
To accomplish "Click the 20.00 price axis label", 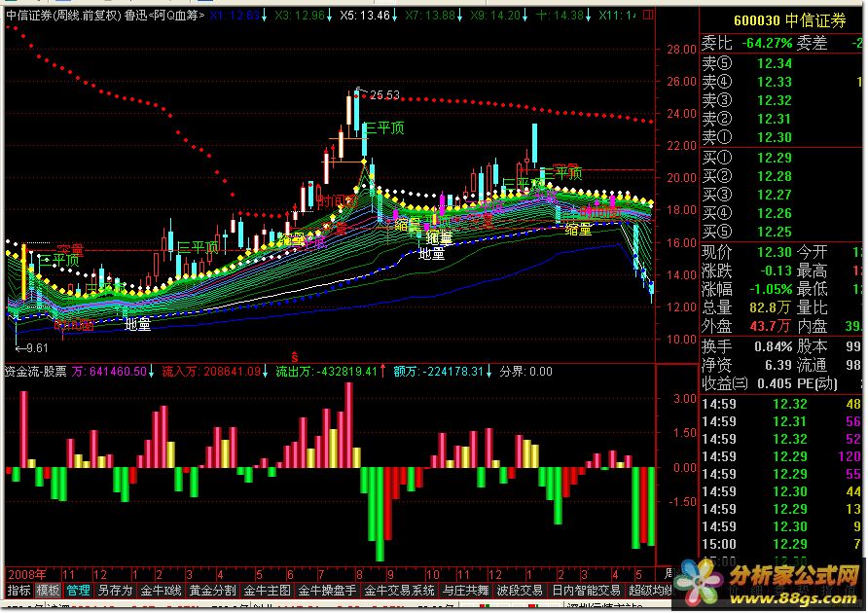I will [681, 178].
